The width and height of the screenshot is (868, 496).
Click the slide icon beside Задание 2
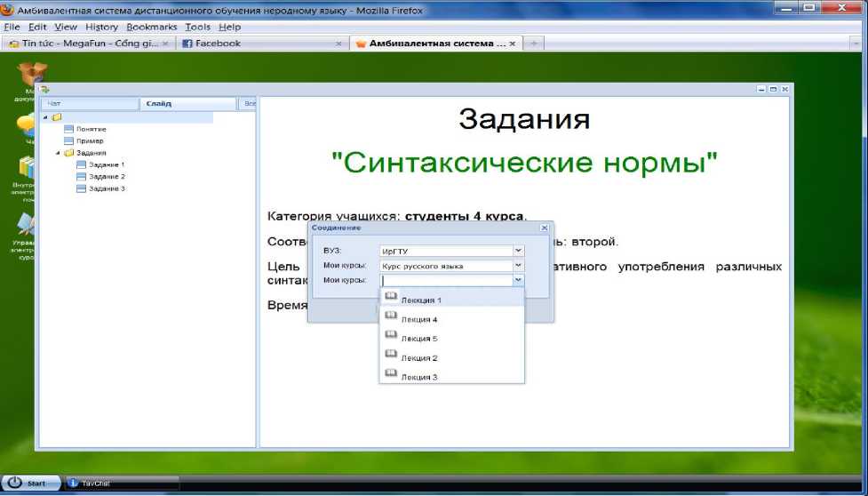(x=82, y=177)
